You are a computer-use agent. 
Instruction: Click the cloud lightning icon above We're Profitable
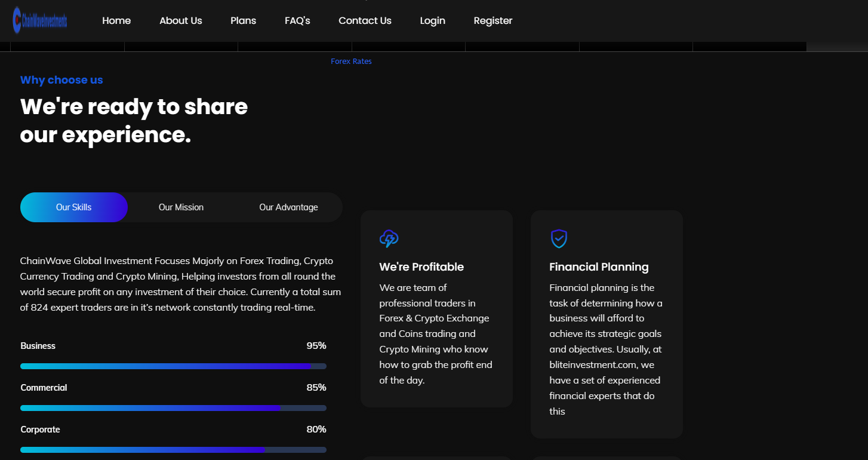(389, 239)
